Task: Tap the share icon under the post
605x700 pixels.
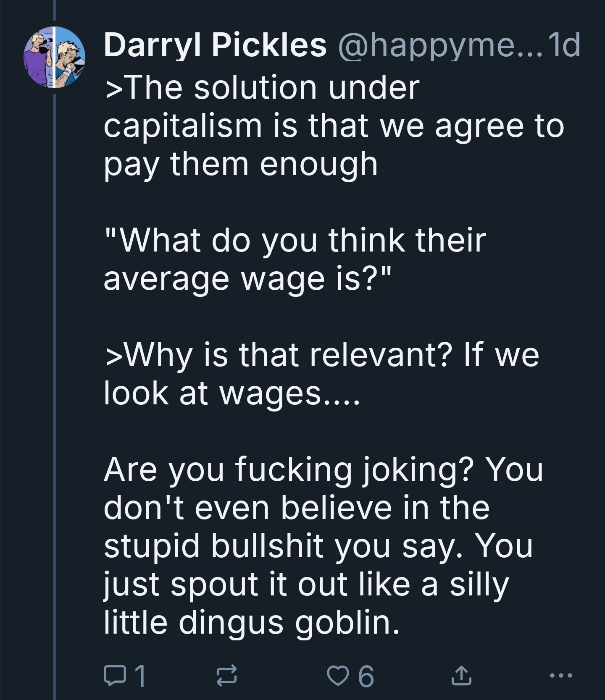Action: click(x=461, y=675)
